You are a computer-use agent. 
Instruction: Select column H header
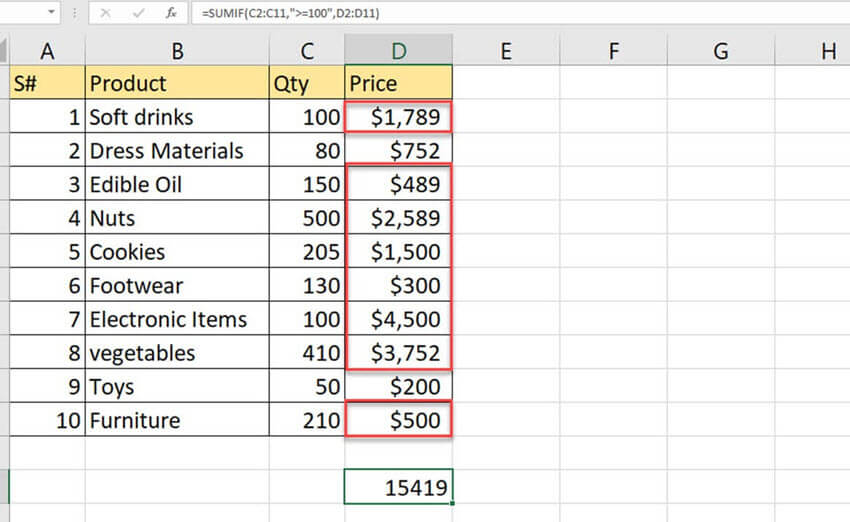point(826,51)
